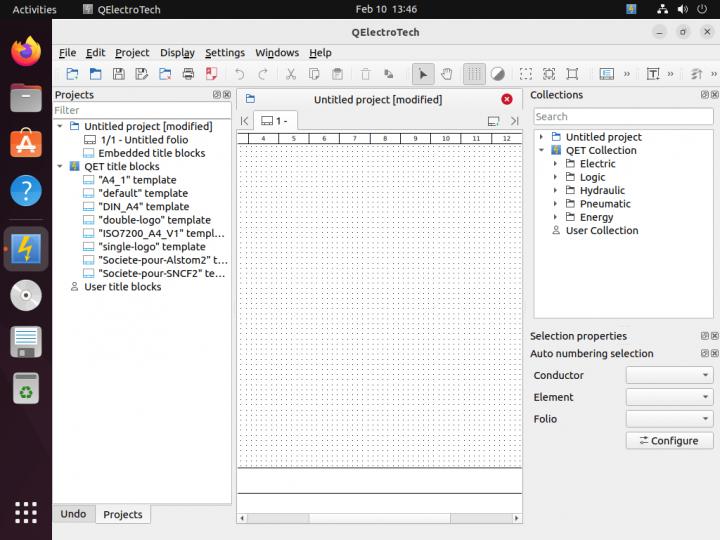Expand the Hydraulic collection folder
720x540 pixels.
[555, 190]
